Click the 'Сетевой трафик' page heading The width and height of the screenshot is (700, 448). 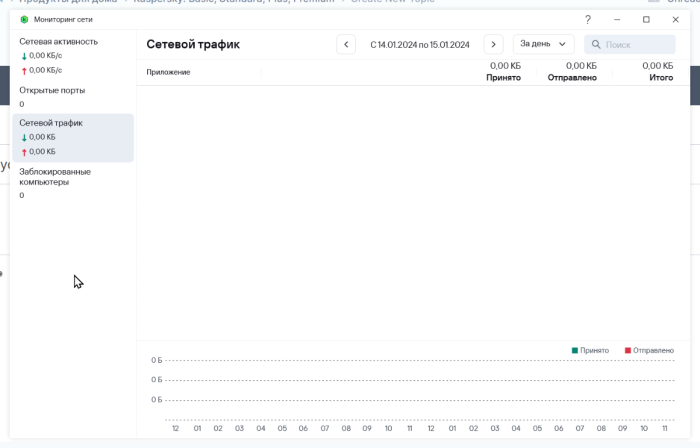pos(193,44)
